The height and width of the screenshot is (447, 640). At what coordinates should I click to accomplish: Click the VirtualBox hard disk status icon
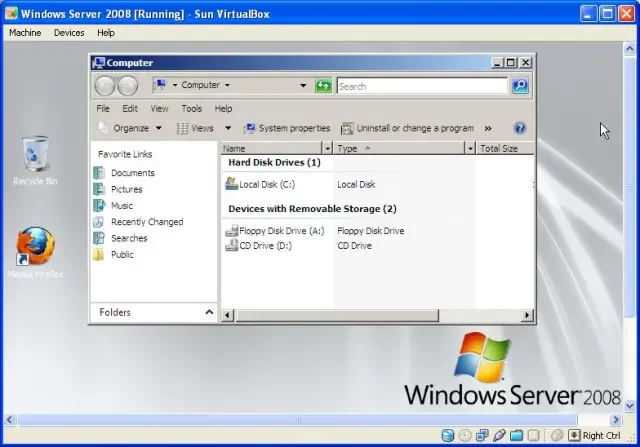pos(447,436)
